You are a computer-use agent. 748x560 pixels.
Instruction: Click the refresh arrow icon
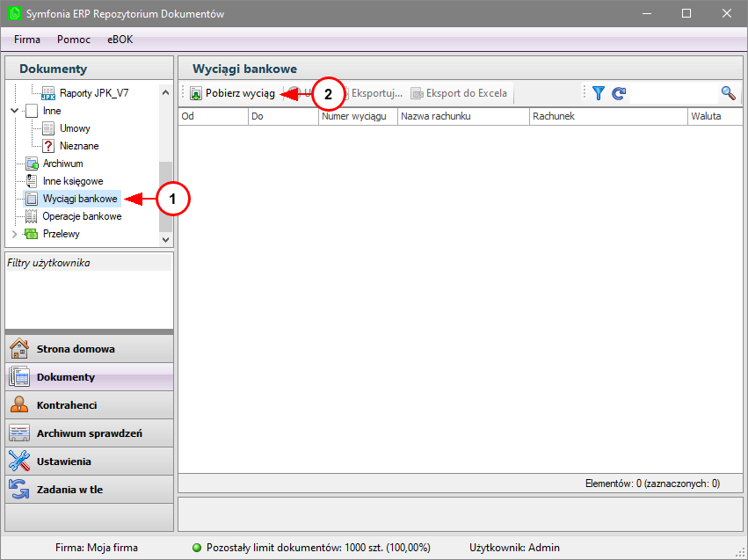(x=619, y=93)
